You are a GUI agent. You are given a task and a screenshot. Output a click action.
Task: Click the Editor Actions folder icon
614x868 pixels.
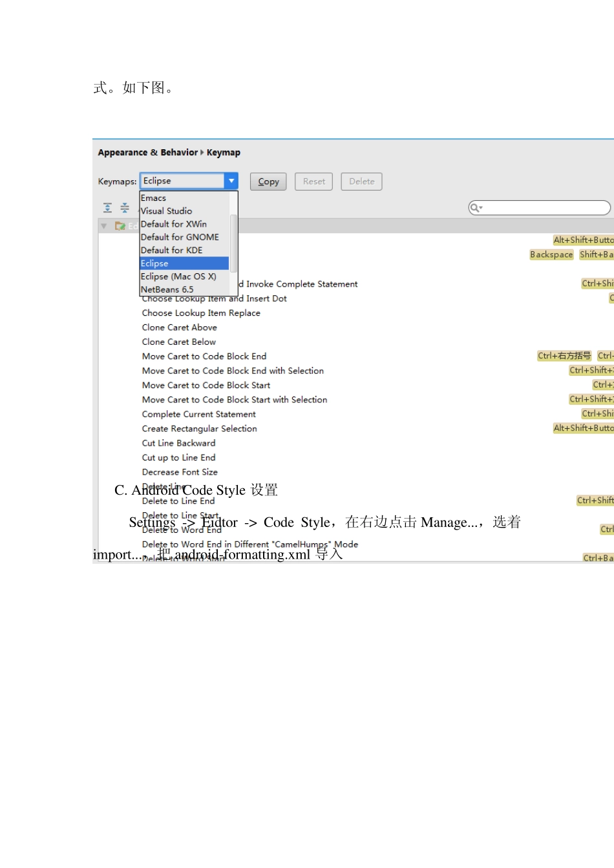(120, 226)
